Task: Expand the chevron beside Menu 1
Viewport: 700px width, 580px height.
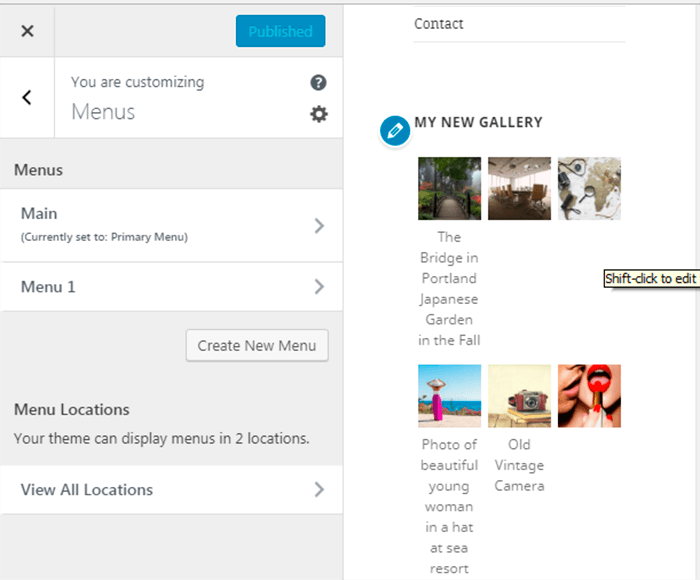Action: click(x=319, y=287)
